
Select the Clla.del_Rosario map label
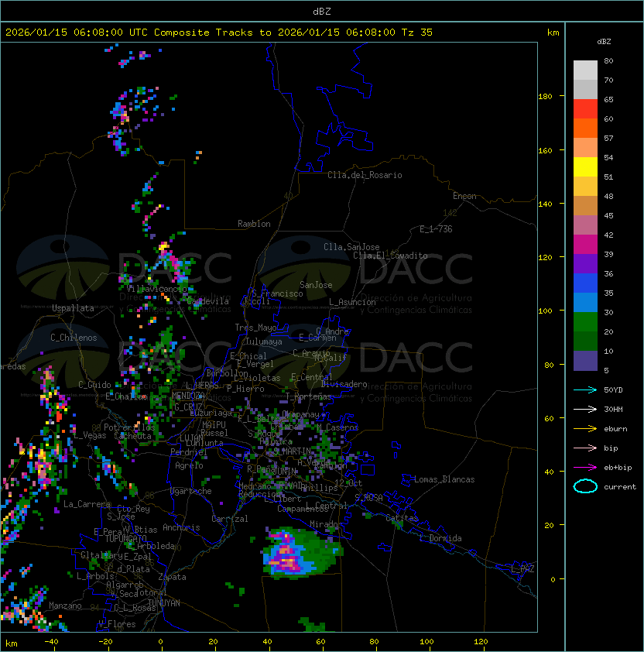pyautogui.click(x=365, y=175)
